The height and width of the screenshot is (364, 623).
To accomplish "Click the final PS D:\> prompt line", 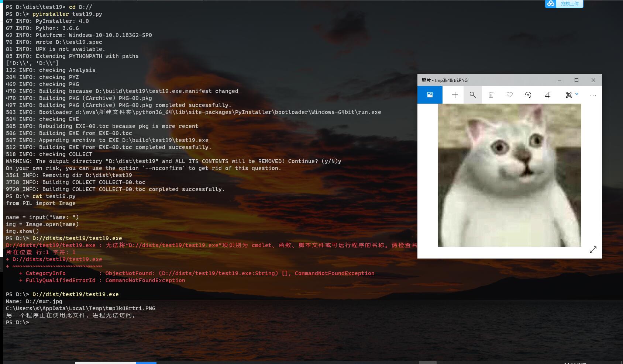I will click(x=17, y=322).
